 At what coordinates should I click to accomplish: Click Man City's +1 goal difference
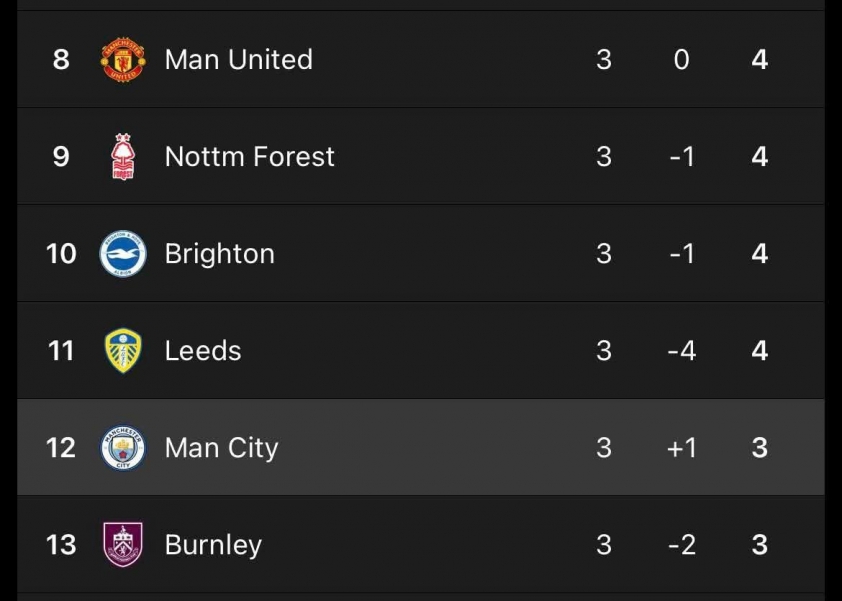(x=681, y=448)
